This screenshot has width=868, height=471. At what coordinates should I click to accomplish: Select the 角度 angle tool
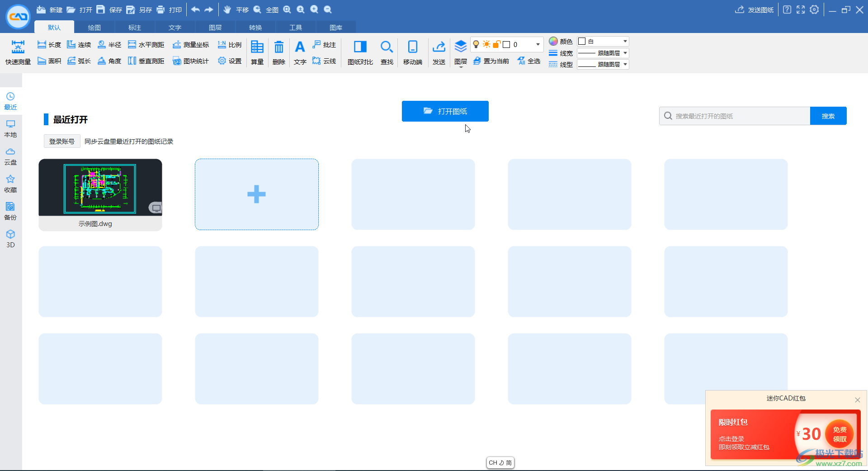[x=109, y=61]
